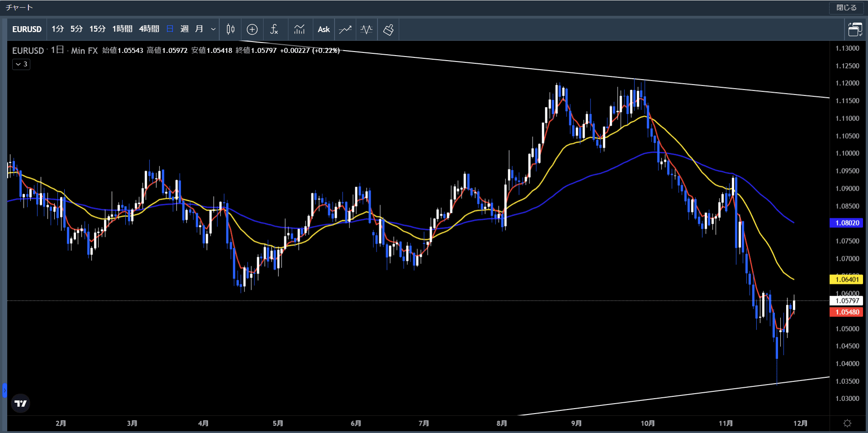The image size is (868, 433).
Task: Click the 終値1.05797 value in legend
Action: pyautogui.click(x=256, y=50)
